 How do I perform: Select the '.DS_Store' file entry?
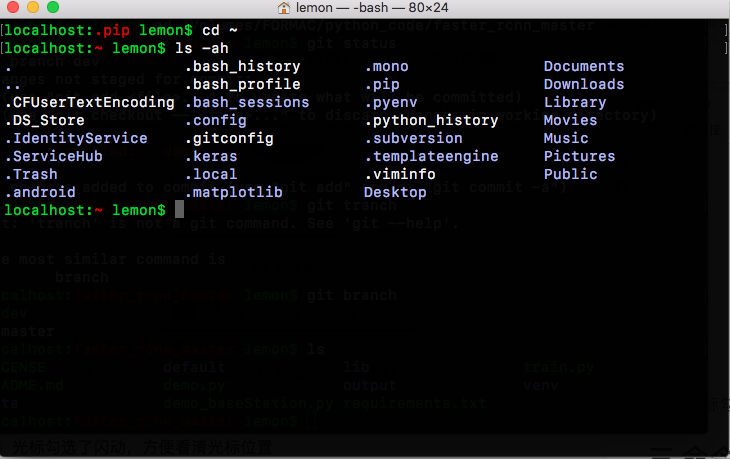[x=45, y=121]
